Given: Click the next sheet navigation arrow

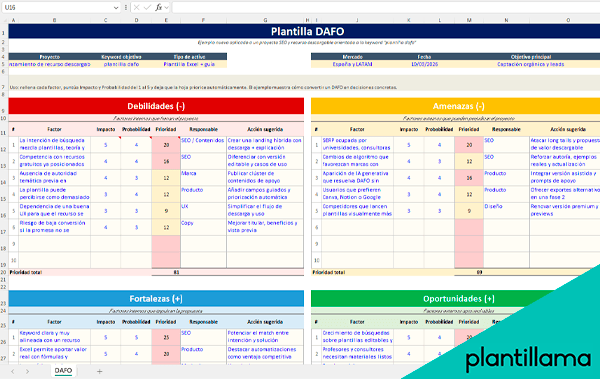Looking at the screenshot, I should (x=27, y=371).
